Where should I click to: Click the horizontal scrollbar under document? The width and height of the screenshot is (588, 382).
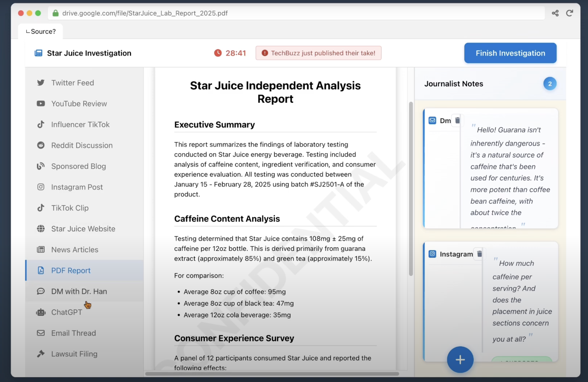[272, 374]
